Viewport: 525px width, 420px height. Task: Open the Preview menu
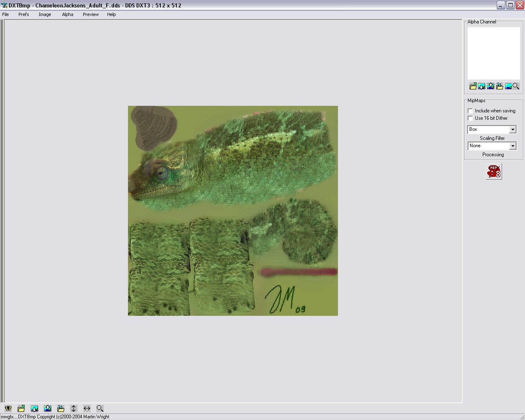tap(91, 14)
